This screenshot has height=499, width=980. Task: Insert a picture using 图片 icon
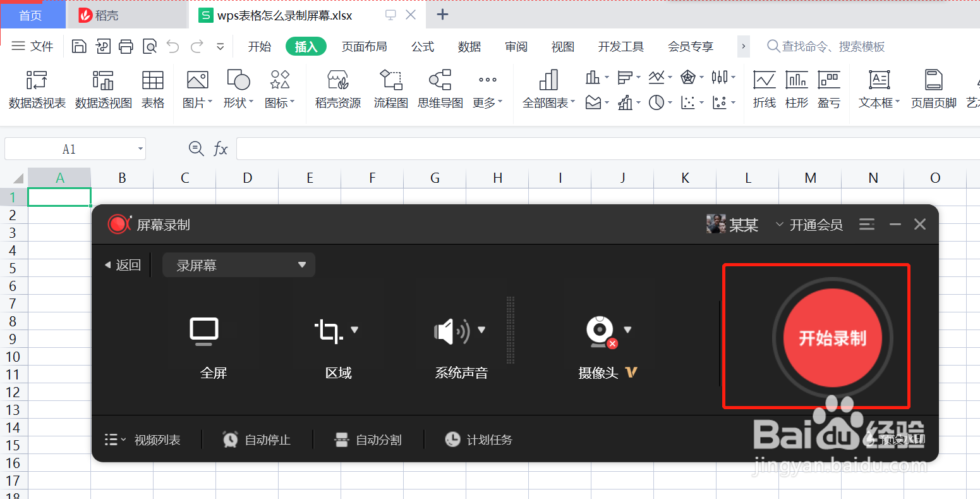coord(197,89)
